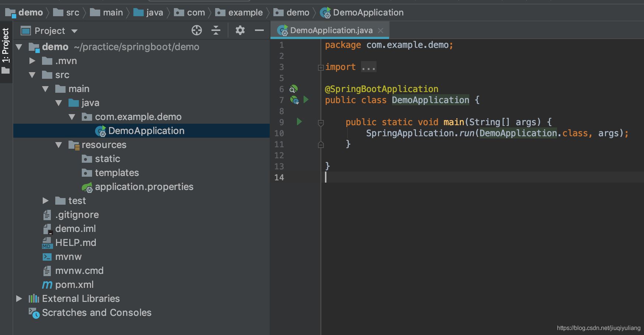Open the Project view dropdown

point(74,31)
